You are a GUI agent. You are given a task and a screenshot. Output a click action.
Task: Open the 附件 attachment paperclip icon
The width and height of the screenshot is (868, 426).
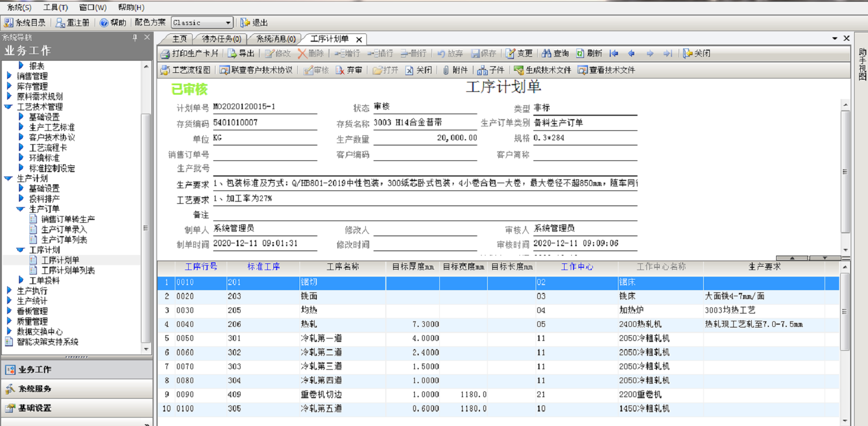click(x=446, y=71)
